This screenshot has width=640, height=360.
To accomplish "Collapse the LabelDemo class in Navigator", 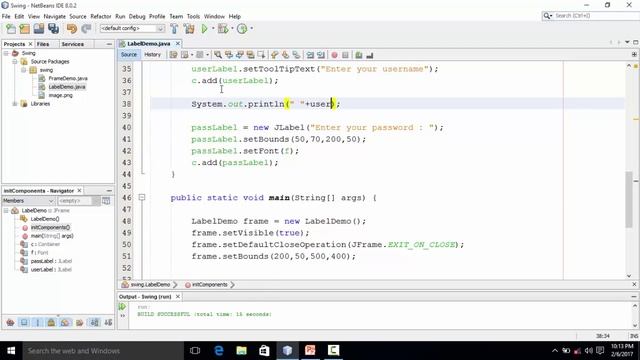I will click(x=6, y=211).
